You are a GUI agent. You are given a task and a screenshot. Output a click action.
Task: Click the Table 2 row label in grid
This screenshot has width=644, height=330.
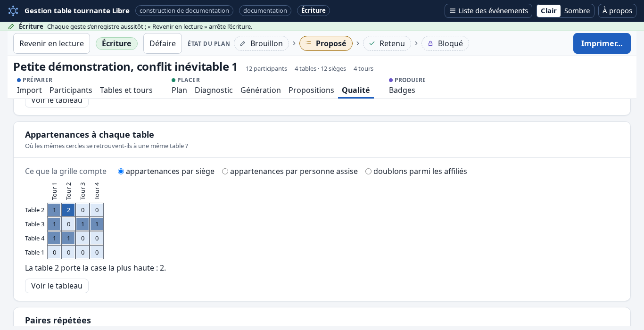click(35, 210)
